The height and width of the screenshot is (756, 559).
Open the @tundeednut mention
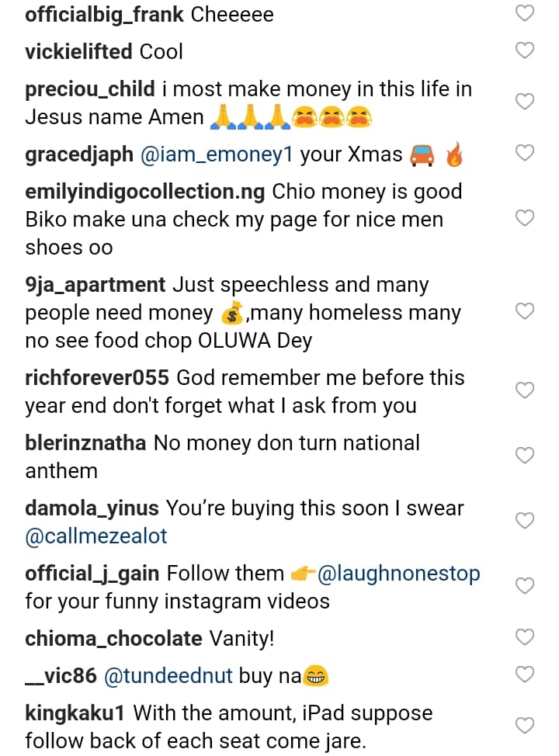tap(168, 676)
